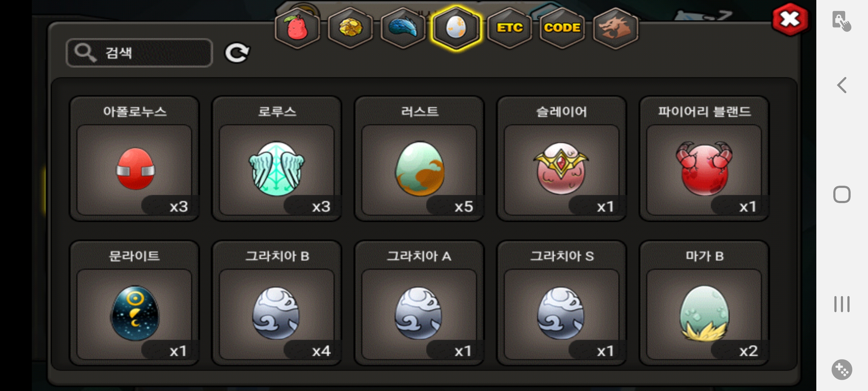868x391 pixels.
Task: Close the inventory with red X
Action: [x=790, y=19]
